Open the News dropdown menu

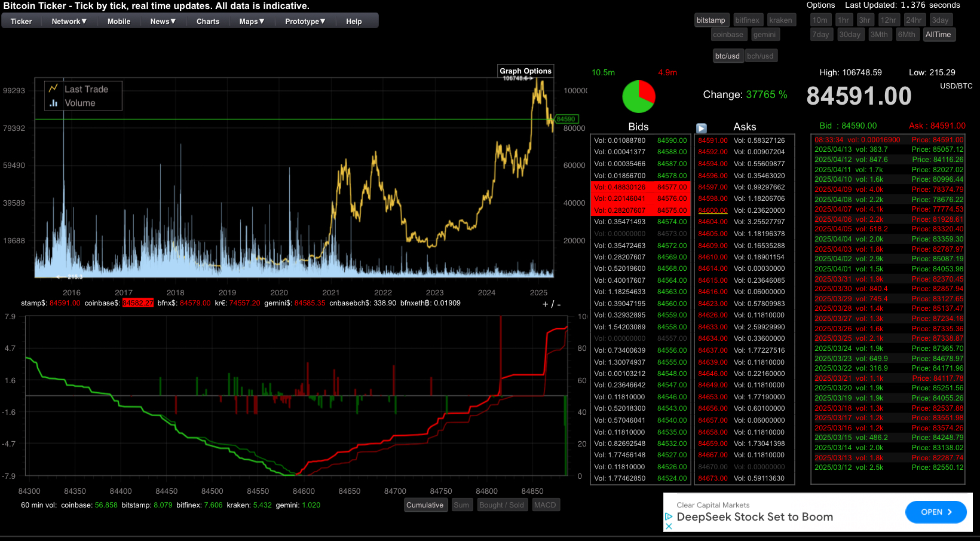click(163, 22)
